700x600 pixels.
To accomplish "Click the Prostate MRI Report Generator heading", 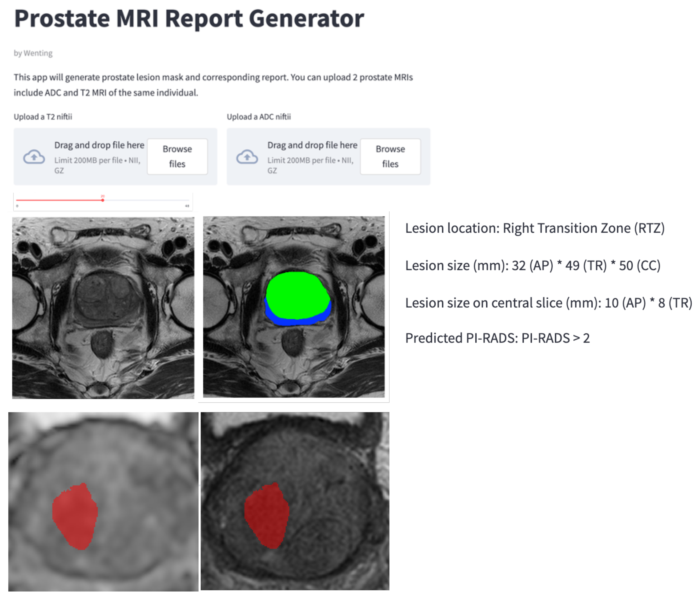I will pyautogui.click(x=189, y=18).
